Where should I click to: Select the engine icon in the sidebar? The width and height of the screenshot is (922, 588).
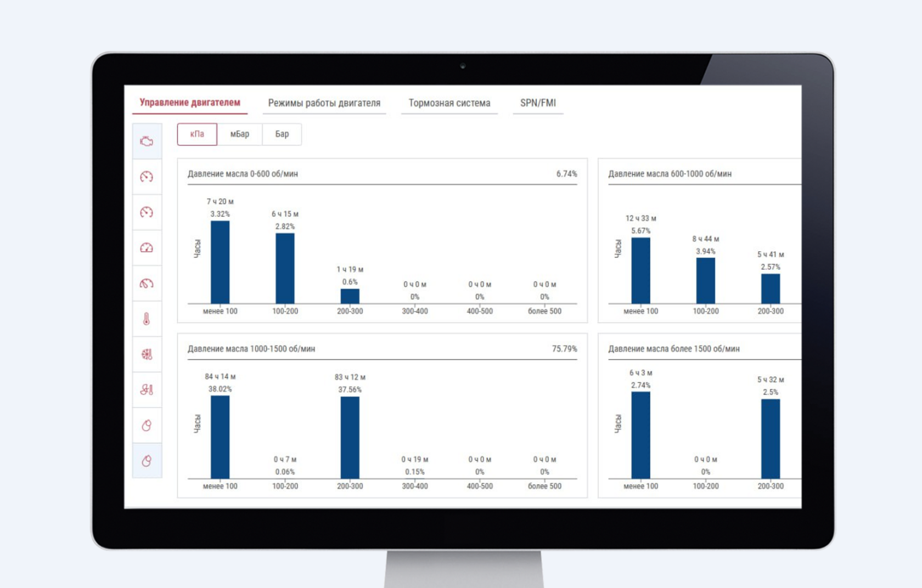(147, 142)
